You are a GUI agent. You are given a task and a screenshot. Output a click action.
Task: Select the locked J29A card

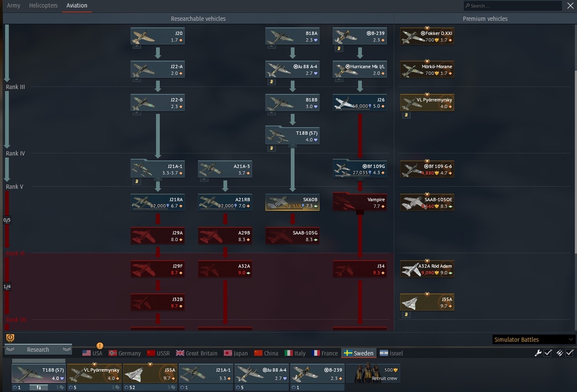(157, 236)
